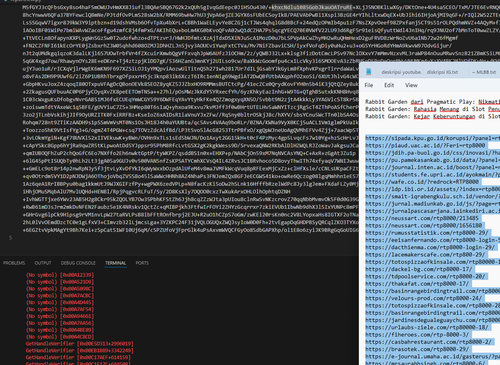This screenshot has height=365, width=500.
Task: Click the e-journal.umaha.ac.id URL line
Action: (x=432, y=357)
